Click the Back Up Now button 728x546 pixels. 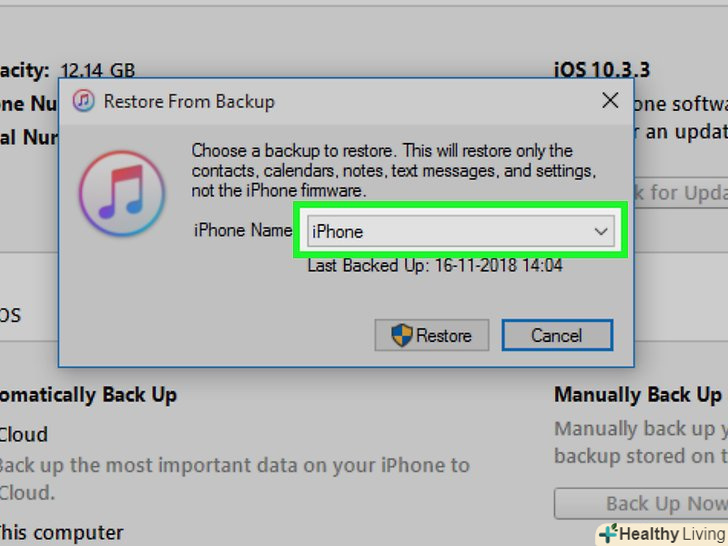pyautogui.click(x=641, y=503)
